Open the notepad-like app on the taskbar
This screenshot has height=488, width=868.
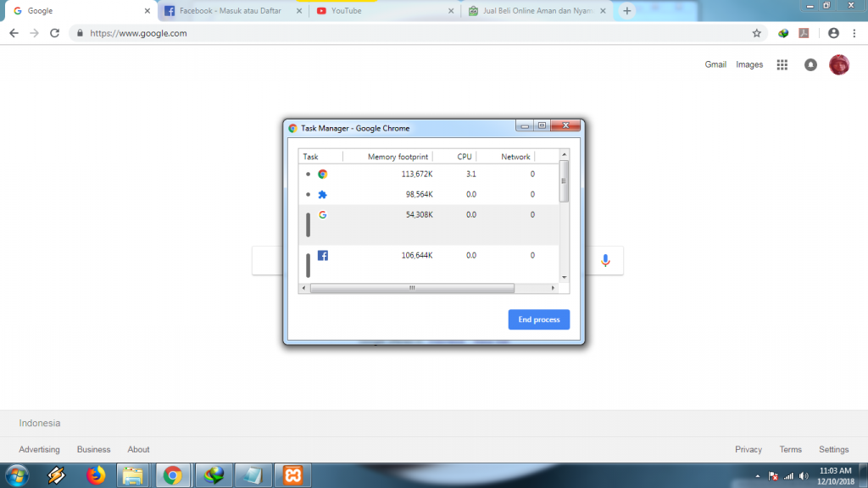pos(253,476)
